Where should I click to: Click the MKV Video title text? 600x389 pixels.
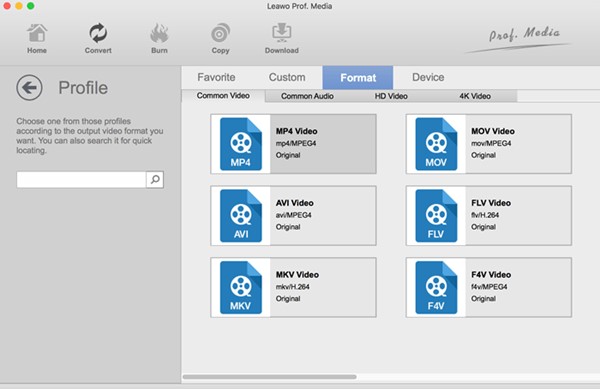pyautogui.click(x=297, y=275)
